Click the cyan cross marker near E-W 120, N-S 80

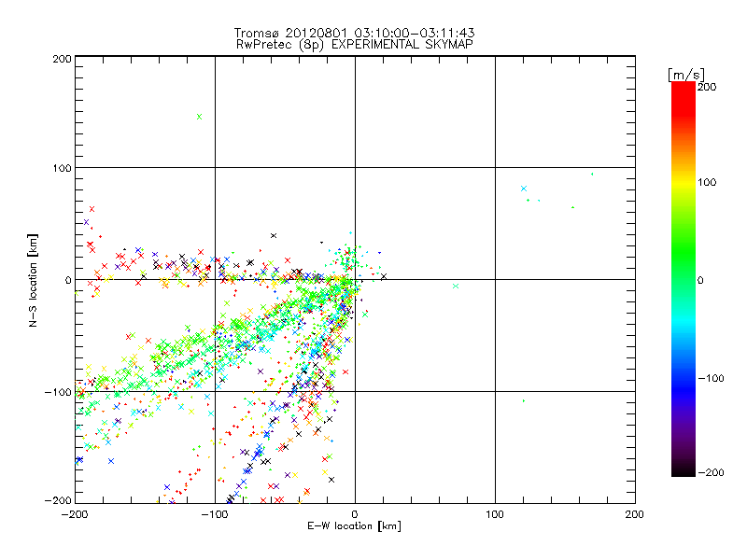pyautogui.click(x=524, y=189)
